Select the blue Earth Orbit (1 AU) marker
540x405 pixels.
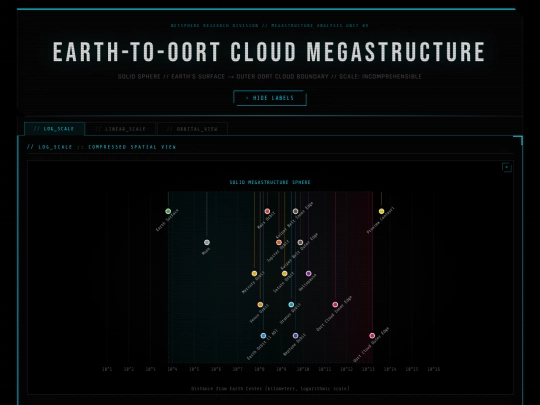pos(263,335)
